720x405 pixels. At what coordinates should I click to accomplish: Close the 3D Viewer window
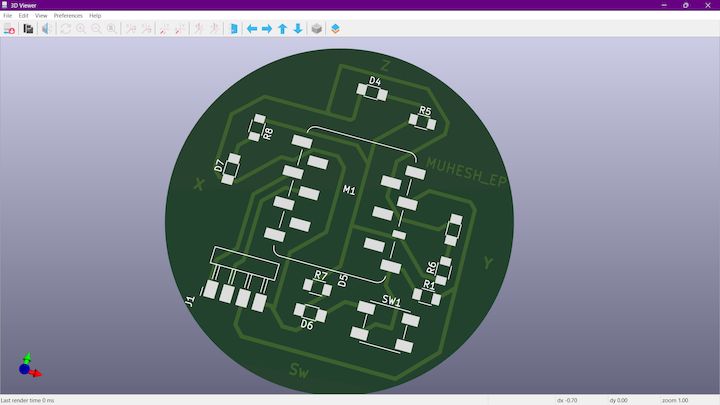(x=708, y=5)
